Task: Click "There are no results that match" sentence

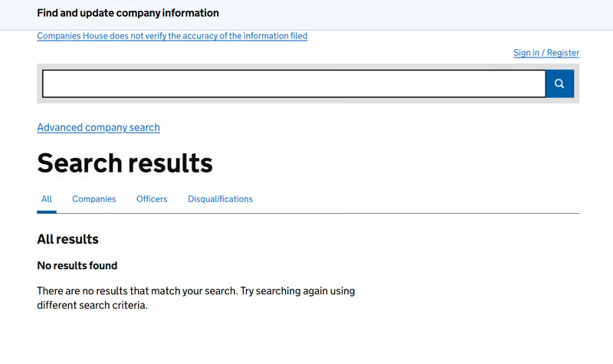Action: click(138, 291)
